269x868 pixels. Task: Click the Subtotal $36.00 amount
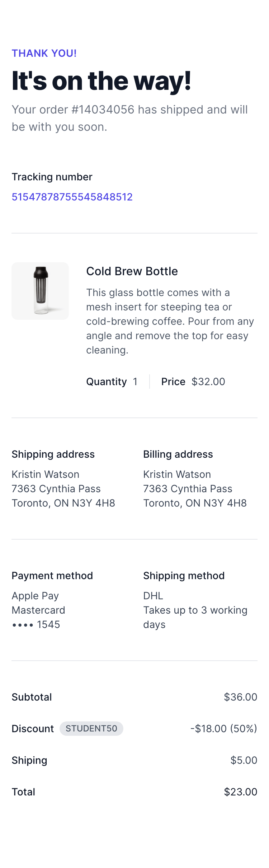coord(240,697)
